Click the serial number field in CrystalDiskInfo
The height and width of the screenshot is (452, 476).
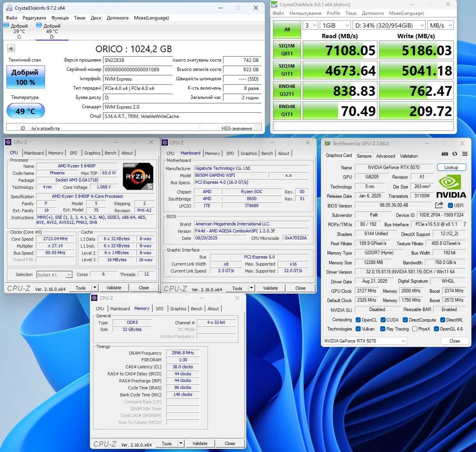click(138, 69)
